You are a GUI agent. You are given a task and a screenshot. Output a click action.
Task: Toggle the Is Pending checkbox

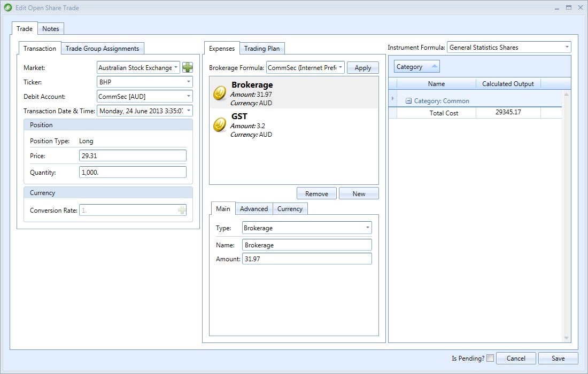[490, 358]
